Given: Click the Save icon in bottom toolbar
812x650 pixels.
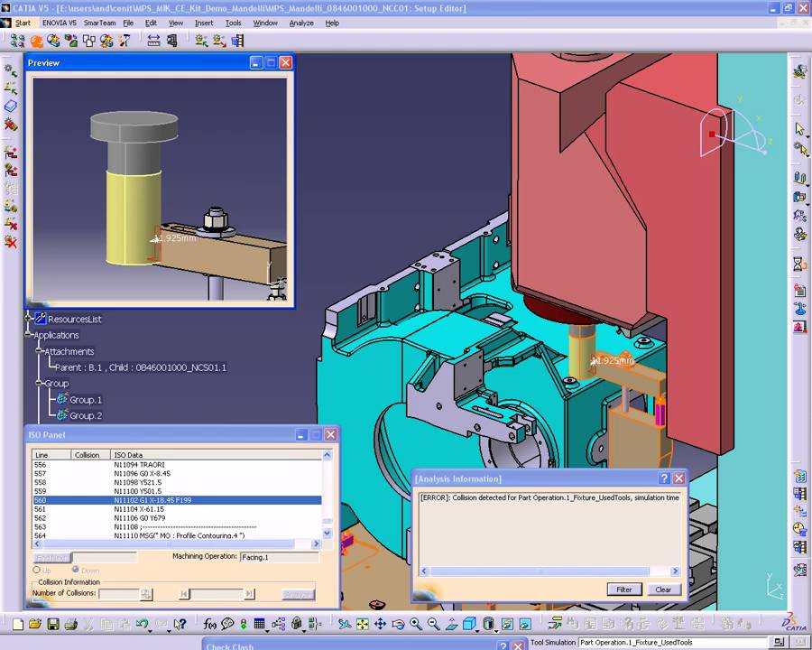Looking at the screenshot, I should (x=53, y=624).
